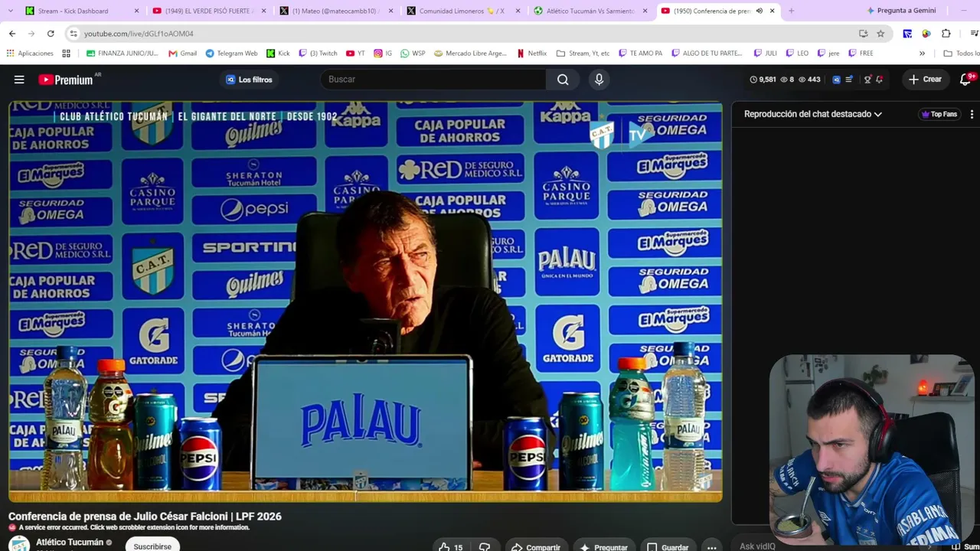The height and width of the screenshot is (551, 980).
Task: Click the Atlético Tucumán channel name
Action: click(70, 542)
